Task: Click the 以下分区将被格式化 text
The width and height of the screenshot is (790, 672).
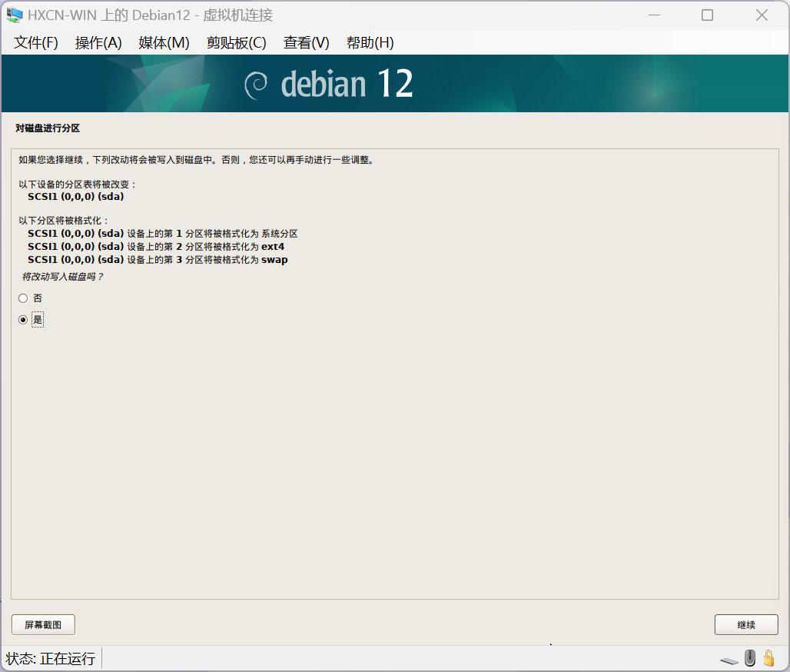Action: pyautogui.click(x=64, y=221)
